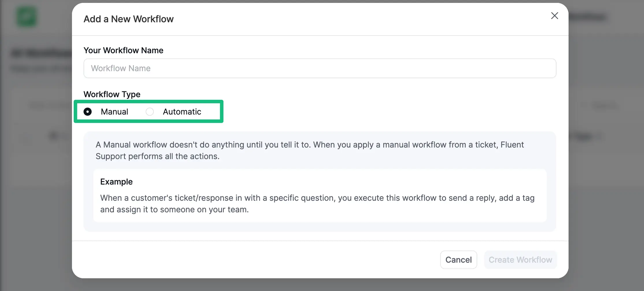644x291 pixels.
Task: Click the green Fluent Support app icon
Action: tap(27, 16)
